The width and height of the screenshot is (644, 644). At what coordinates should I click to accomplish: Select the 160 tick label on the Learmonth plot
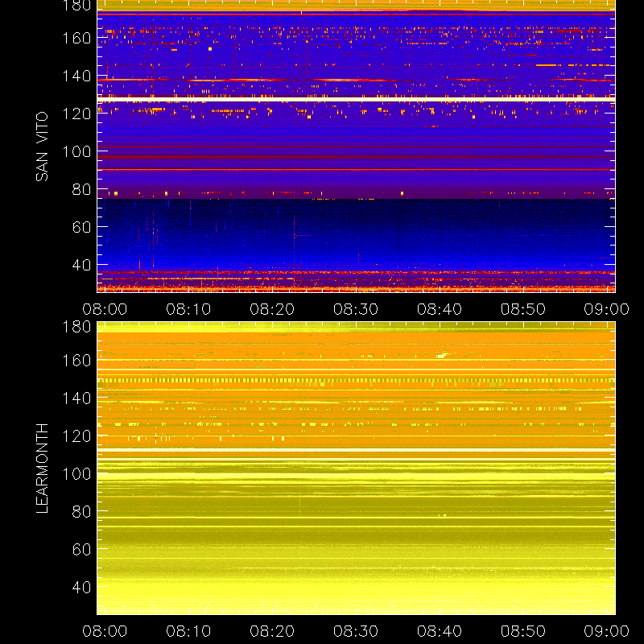(76, 361)
